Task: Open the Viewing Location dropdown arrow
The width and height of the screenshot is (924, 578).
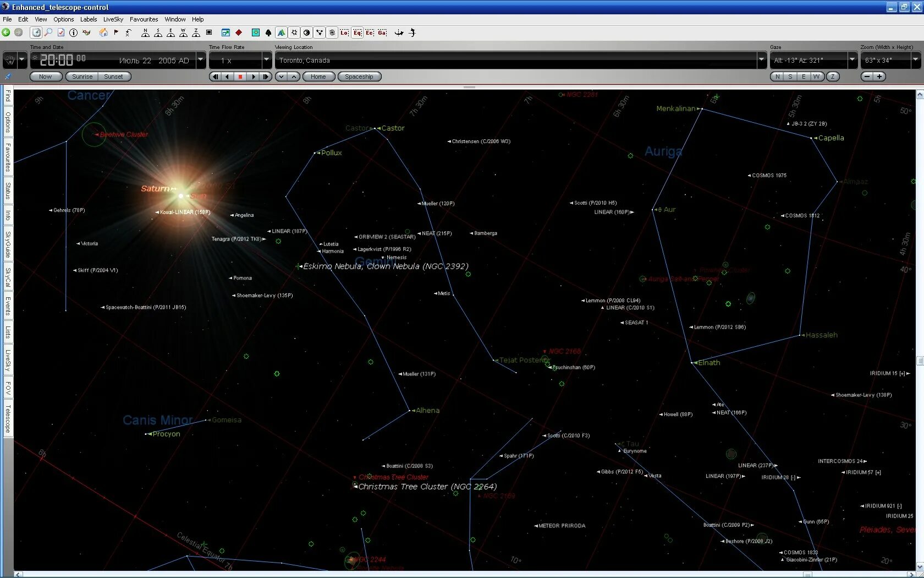Action: pyautogui.click(x=762, y=60)
